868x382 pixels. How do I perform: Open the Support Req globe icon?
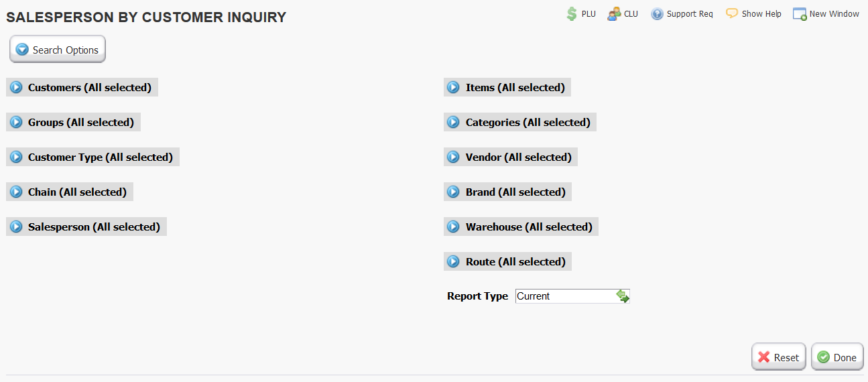tap(657, 14)
